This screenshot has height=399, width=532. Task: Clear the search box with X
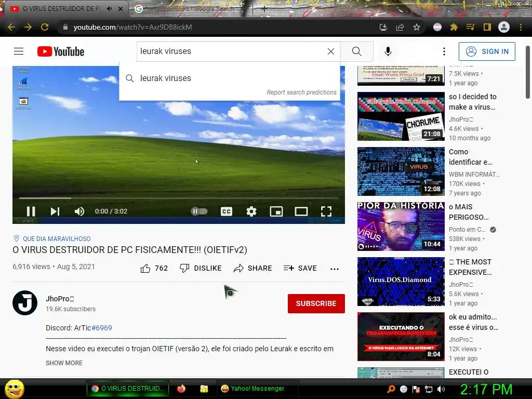(x=331, y=51)
